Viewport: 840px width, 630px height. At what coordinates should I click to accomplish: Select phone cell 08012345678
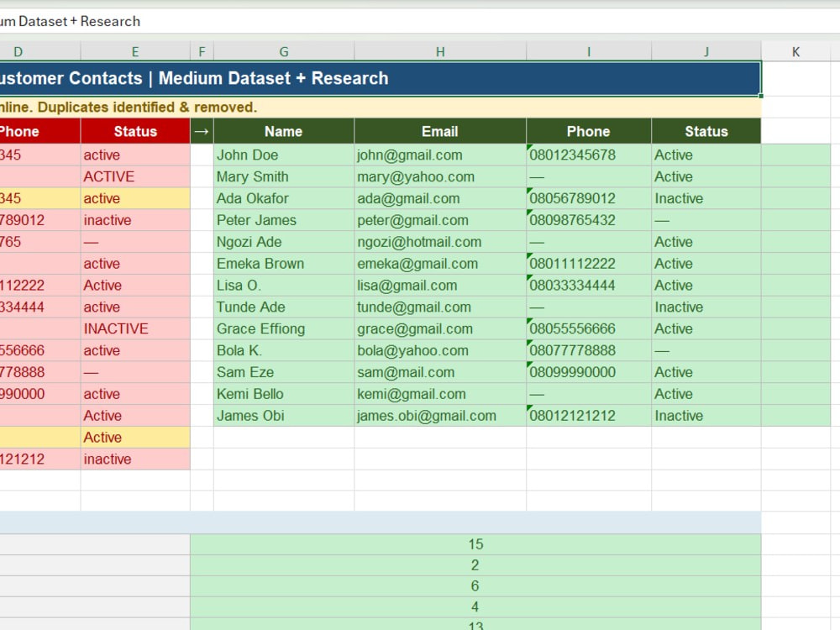[589, 155]
